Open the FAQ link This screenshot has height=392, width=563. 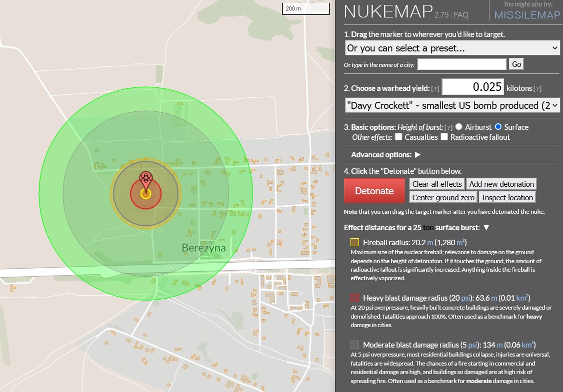461,15
